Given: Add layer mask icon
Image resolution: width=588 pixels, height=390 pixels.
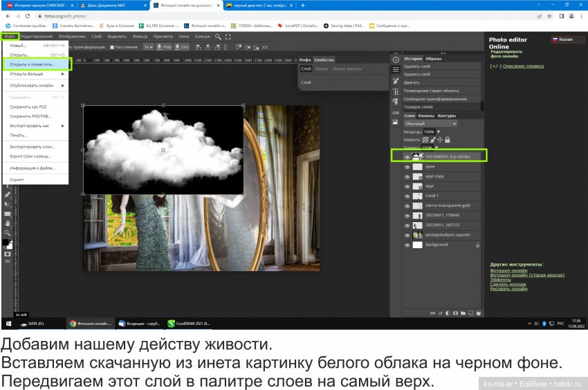Looking at the screenshot, I should pyautogui.click(x=456, y=313).
